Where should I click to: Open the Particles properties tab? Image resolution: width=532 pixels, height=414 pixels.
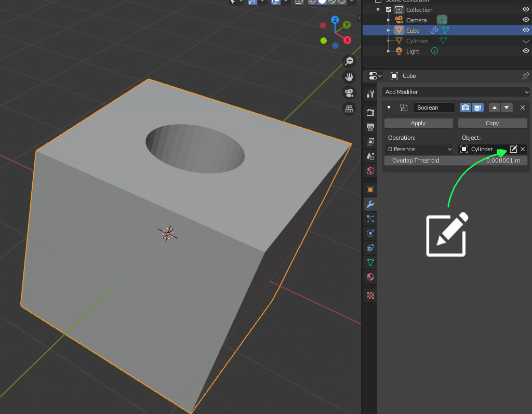[370, 219]
